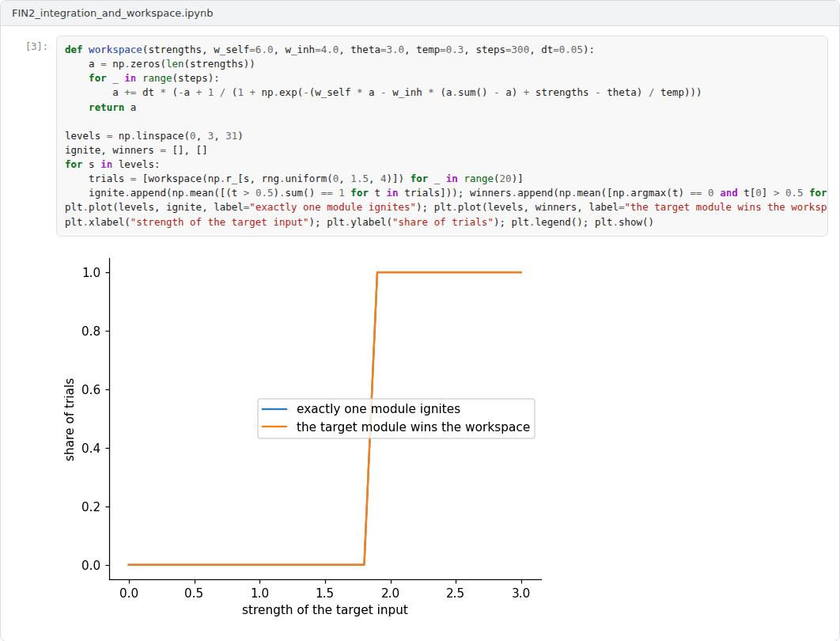
Task: Click the 'for _ in range(steps):' line
Action: (153, 78)
